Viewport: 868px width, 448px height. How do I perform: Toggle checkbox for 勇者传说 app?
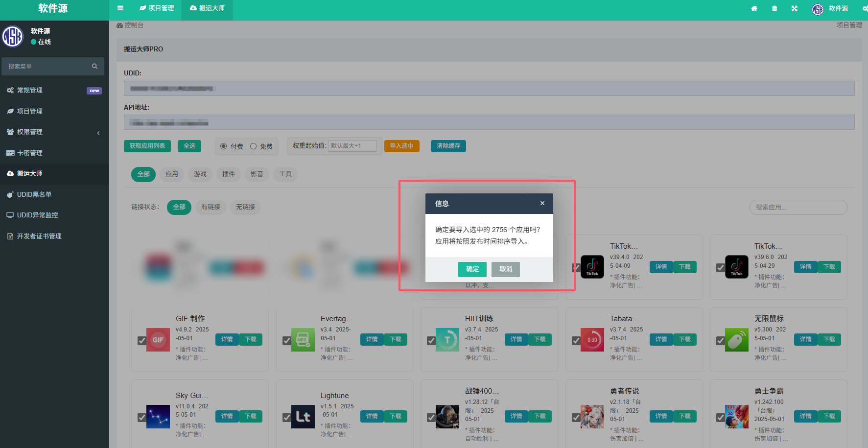pyautogui.click(x=576, y=417)
